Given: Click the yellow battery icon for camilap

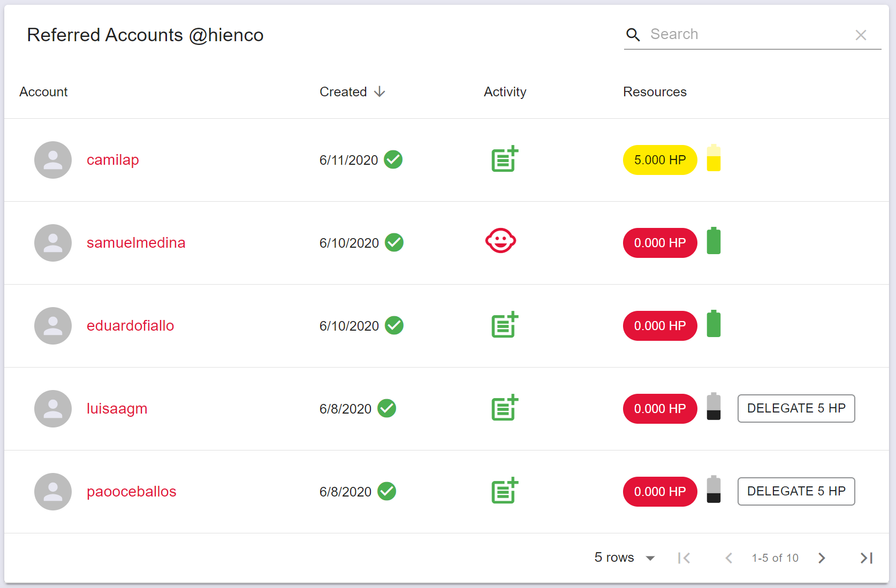Looking at the screenshot, I should (713, 158).
